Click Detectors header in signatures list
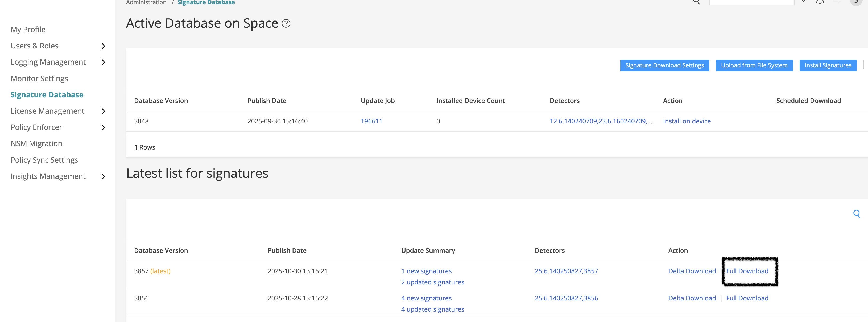868x322 pixels. pos(549,251)
